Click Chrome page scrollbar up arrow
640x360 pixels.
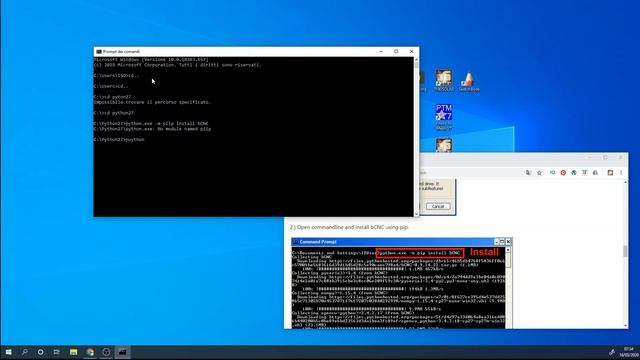point(625,182)
